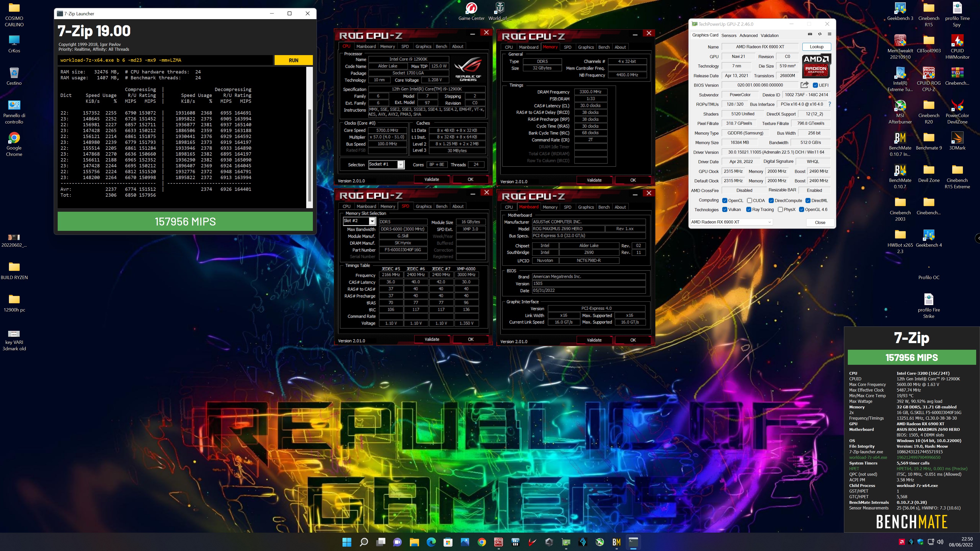Viewport: 980px width, 551px height.
Task: Open the Socket #1 selection dropdown
Action: click(386, 164)
